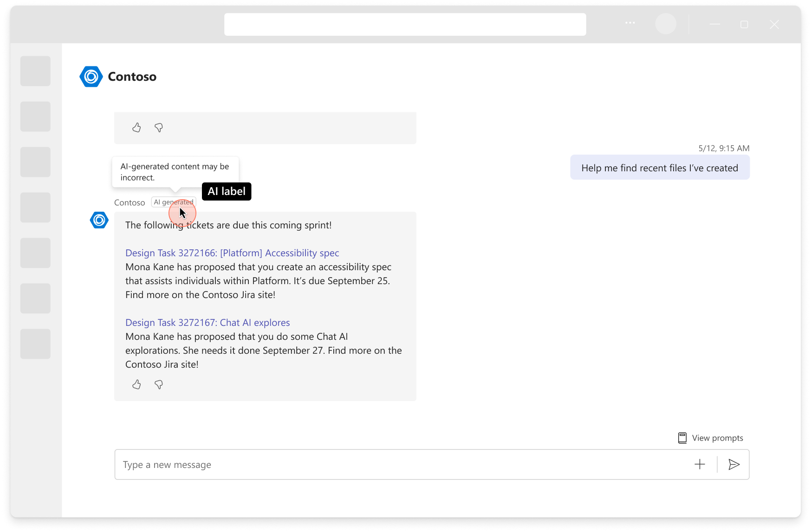Open options from the three-dot control

(x=629, y=23)
